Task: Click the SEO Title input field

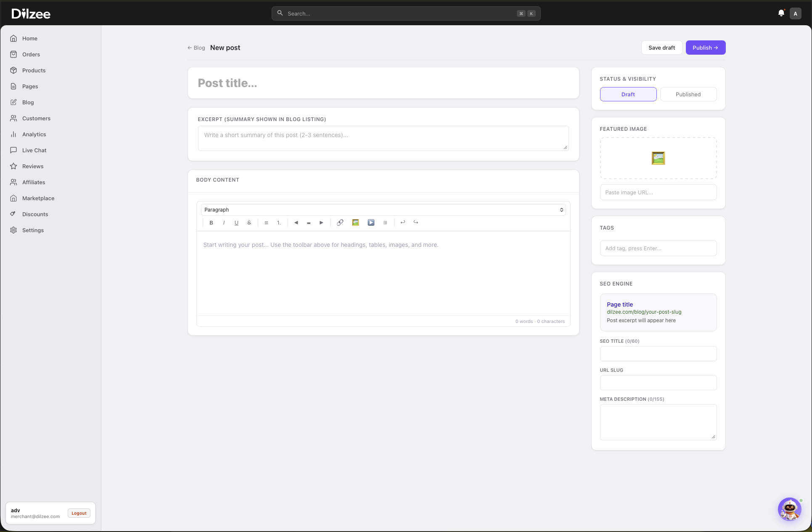Action: click(x=659, y=354)
